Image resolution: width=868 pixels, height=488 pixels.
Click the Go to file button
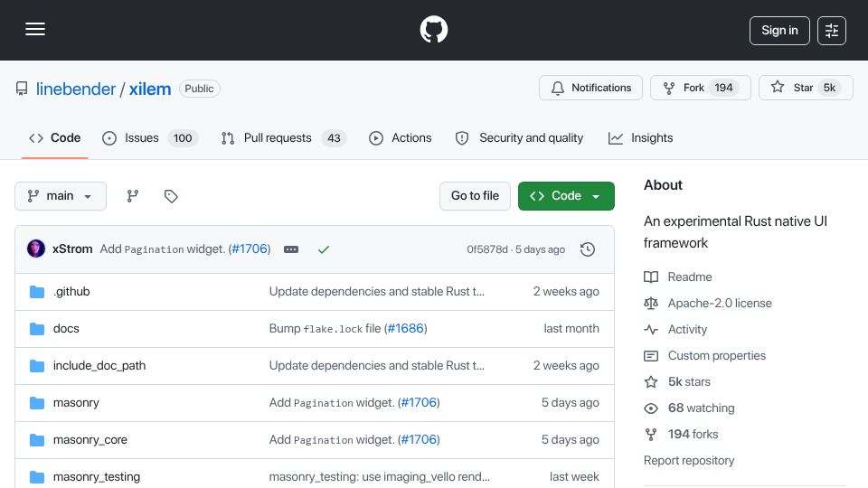point(475,196)
